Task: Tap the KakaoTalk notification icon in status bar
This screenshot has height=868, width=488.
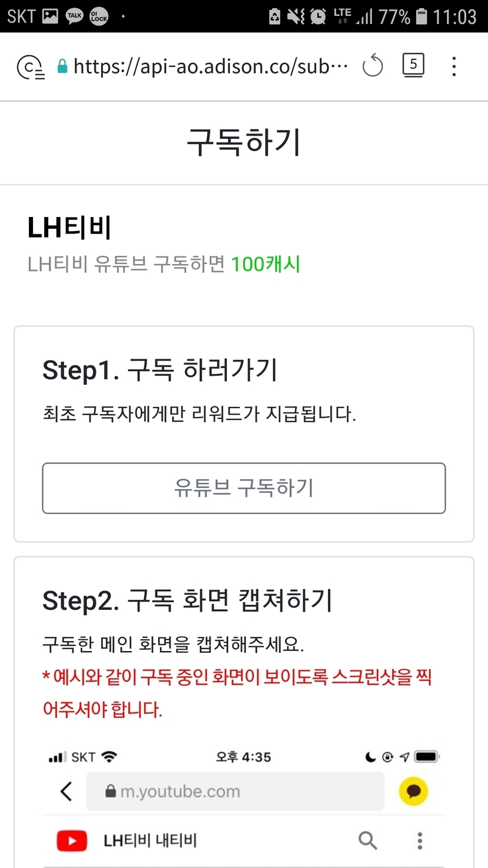Action: (75, 16)
